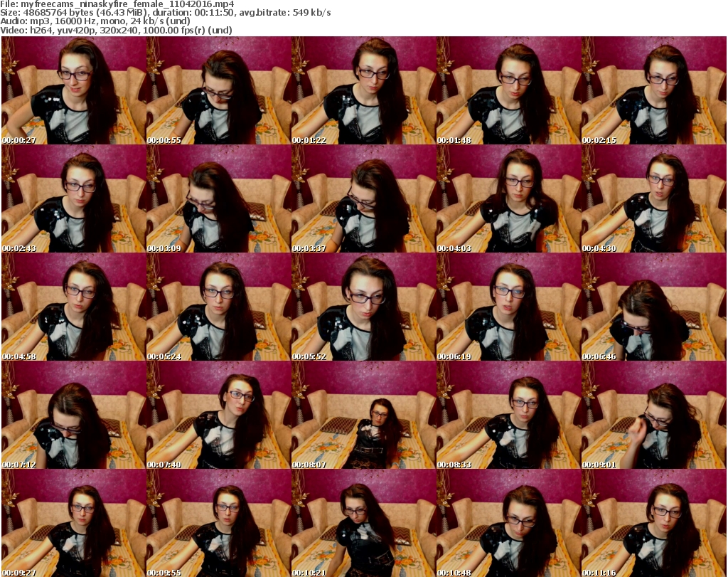This screenshot has height=577, width=728.
Task: Select the thumbnail stamped 00:05:24
Action: [x=219, y=307]
